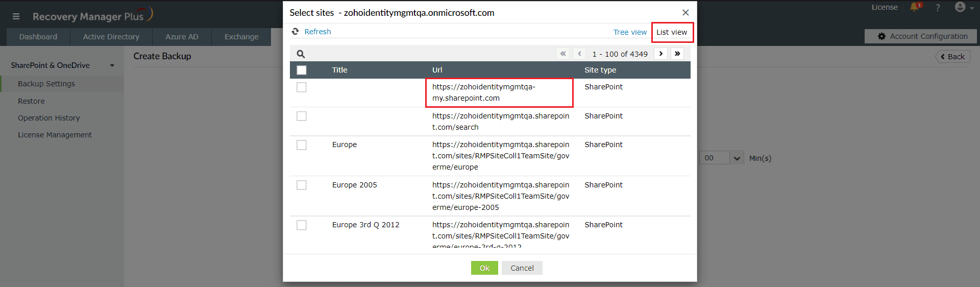Check the Europe site checkbox
This screenshot has height=287, width=980.
click(x=302, y=145)
